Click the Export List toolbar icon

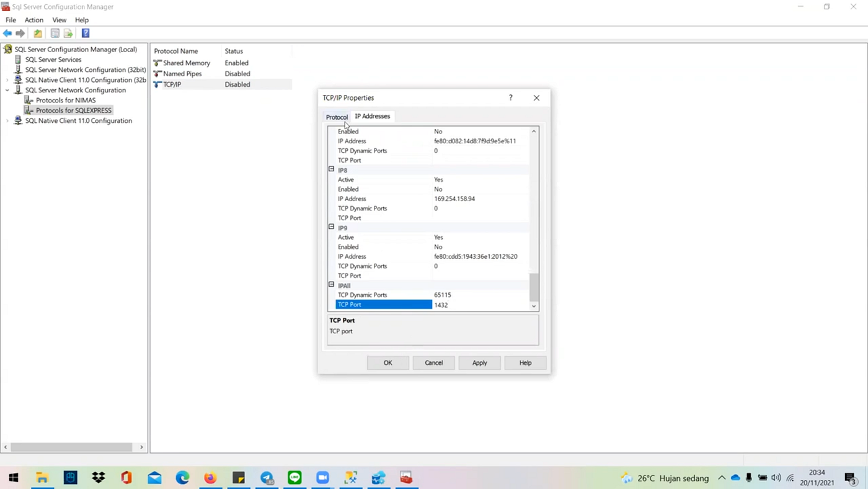click(x=68, y=33)
